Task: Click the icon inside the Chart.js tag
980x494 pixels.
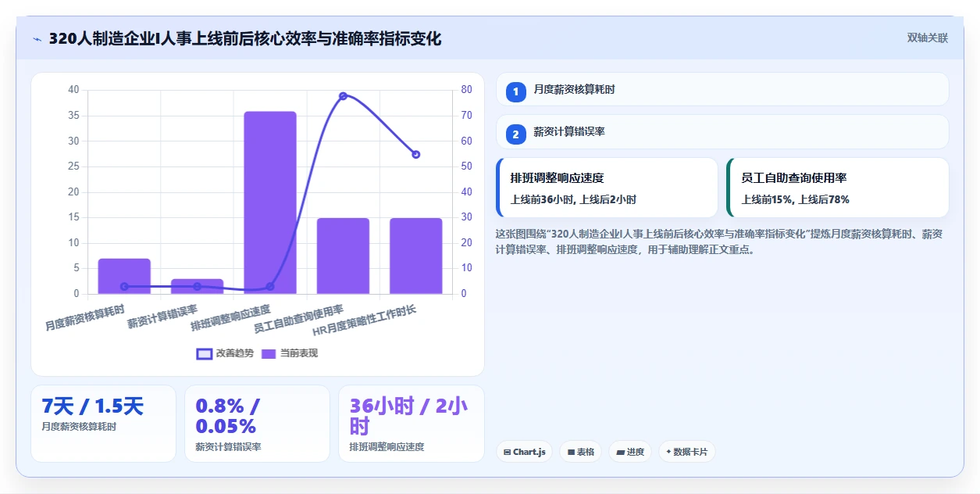Action: point(508,452)
